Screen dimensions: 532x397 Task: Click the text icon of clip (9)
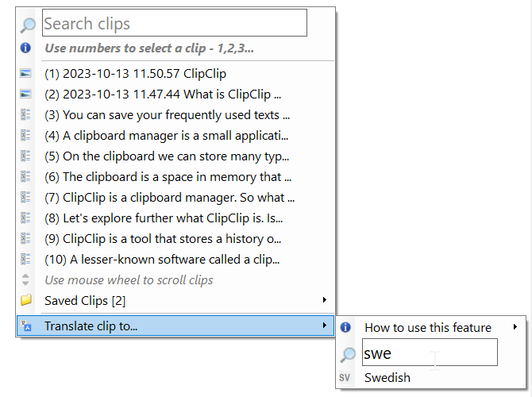click(25, 239)
